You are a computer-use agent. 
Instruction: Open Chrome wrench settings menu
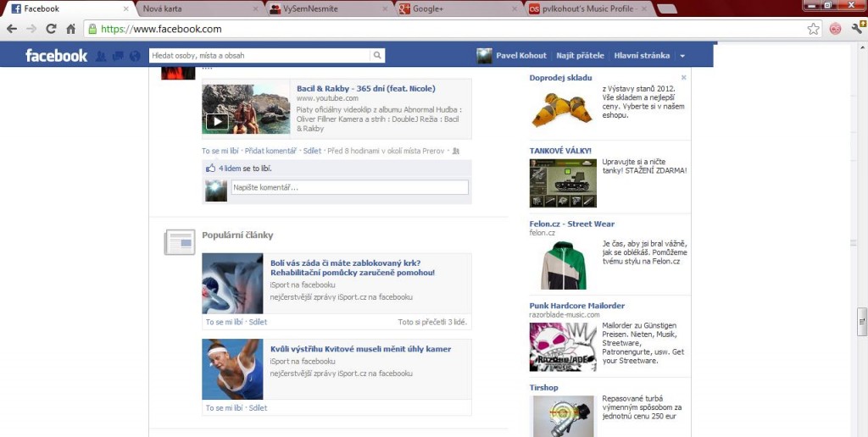coord(859,28)
